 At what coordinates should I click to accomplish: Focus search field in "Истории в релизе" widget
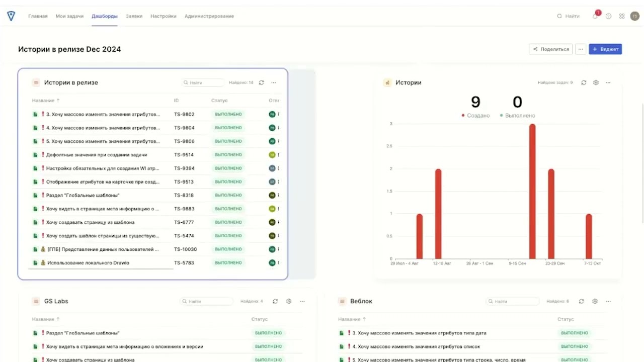click(203, 82)
